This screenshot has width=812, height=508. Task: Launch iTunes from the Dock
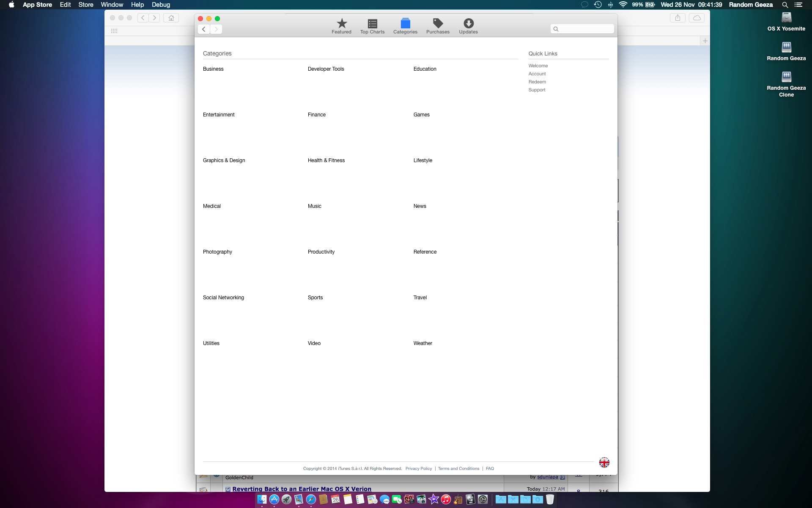446,500
